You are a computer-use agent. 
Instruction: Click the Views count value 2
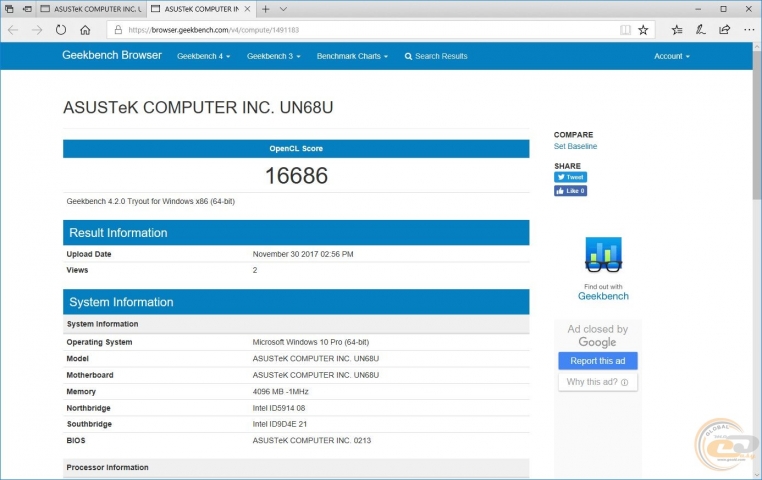pos(255,270)
